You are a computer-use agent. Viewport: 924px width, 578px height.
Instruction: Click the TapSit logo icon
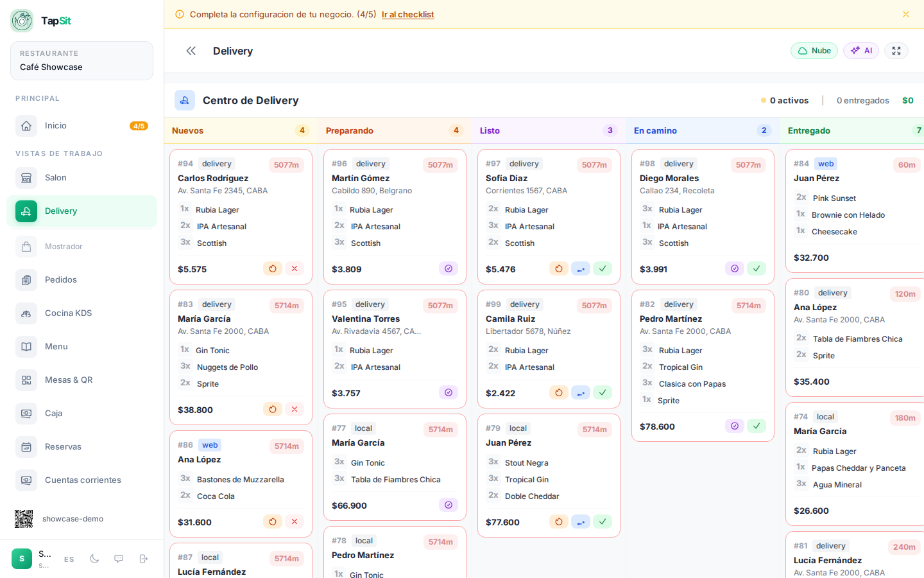click(x=22, y=21)
